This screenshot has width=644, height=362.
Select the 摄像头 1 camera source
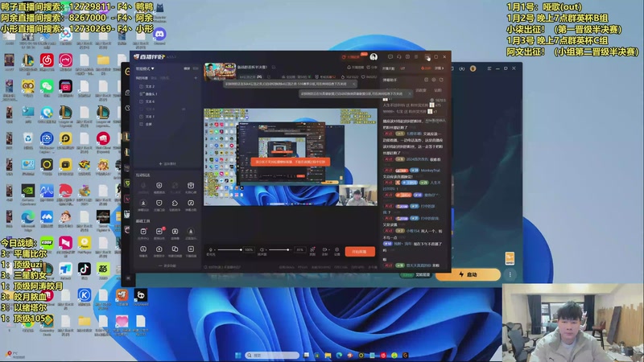[x=167, y=94]
